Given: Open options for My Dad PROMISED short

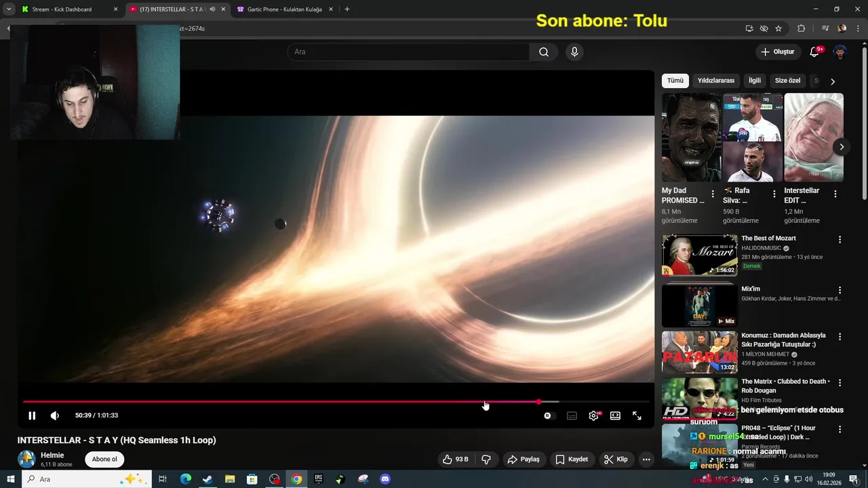Looking at the screenshot, I should 713,194.
